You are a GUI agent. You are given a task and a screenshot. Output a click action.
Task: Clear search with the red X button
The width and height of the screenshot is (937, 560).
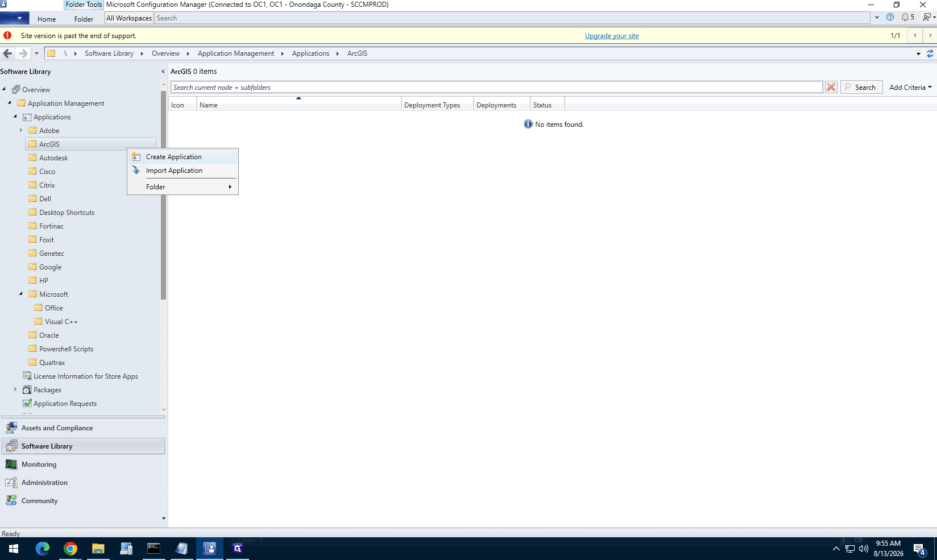click(831, 88)
